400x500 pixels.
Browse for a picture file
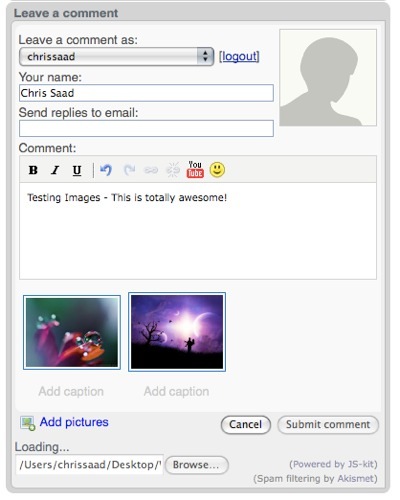tap(197, 465)
